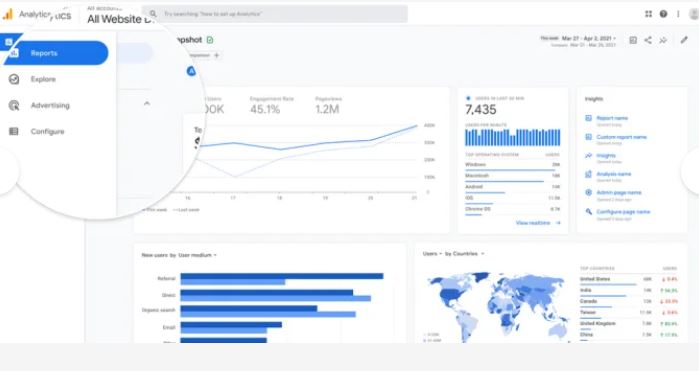Open the apps grid icon

point(648,14)
